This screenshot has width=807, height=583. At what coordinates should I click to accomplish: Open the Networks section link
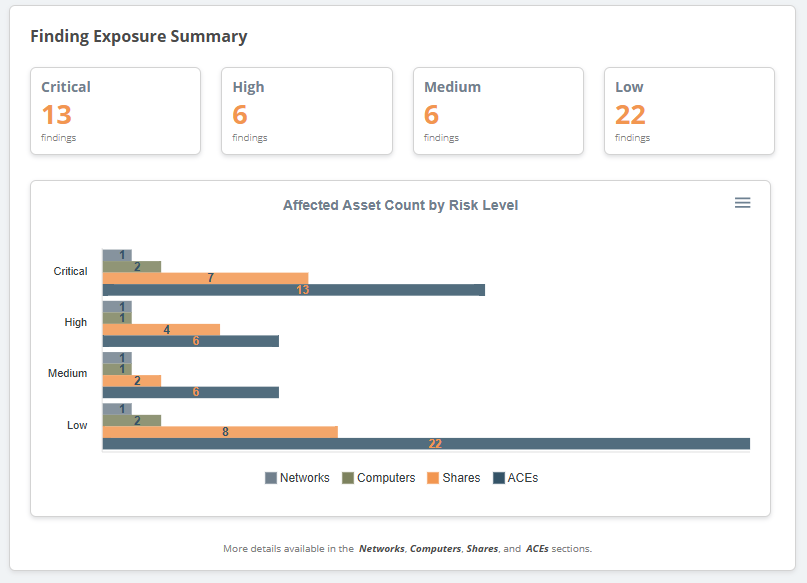click(382, 549)
